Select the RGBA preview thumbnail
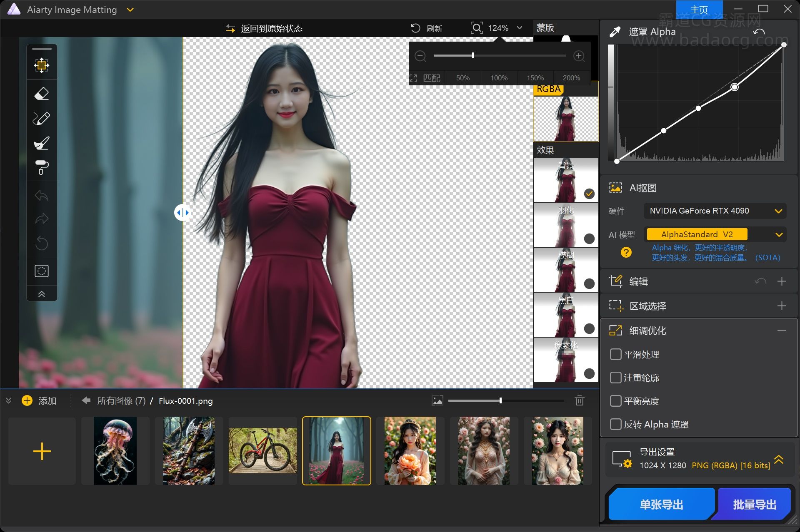The height and width of the screenshot is (532, 800). 566,119
